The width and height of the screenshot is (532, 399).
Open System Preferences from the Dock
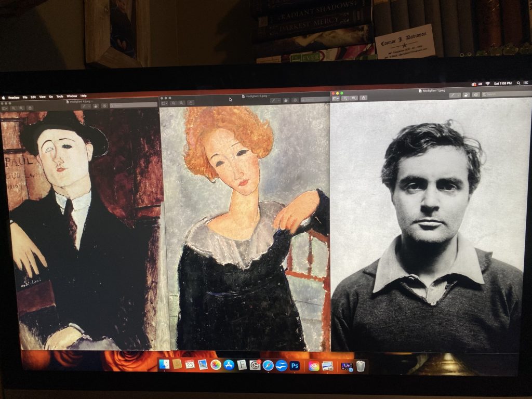(255, 365)
